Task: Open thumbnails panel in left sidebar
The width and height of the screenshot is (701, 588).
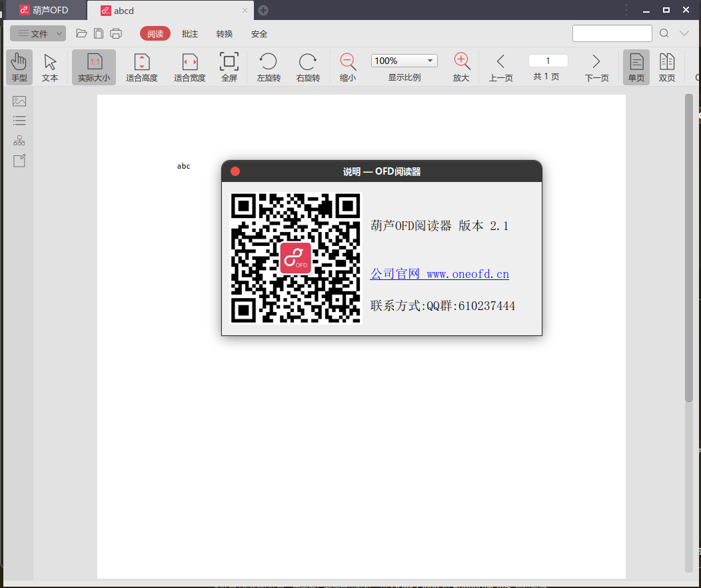Action: click(x=19, y=101)
